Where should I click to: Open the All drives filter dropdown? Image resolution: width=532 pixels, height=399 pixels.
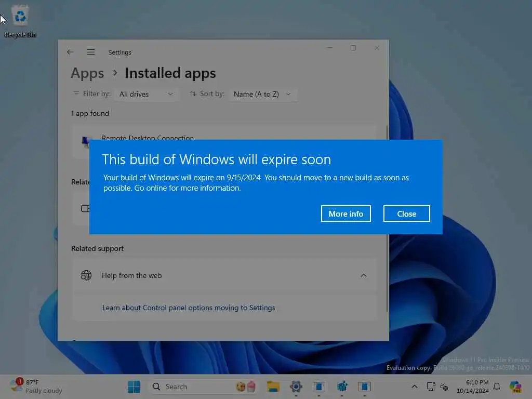[146, 94]
